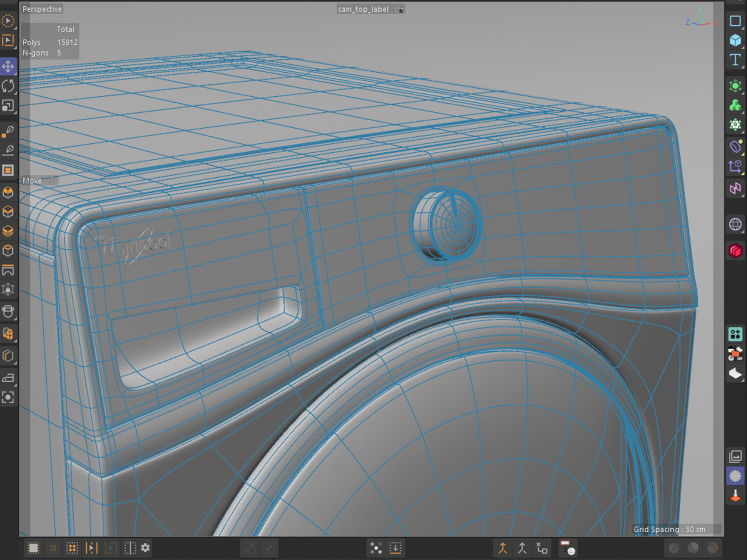
Task: Enable model mode outline cube icon
Action: (8, 251)
